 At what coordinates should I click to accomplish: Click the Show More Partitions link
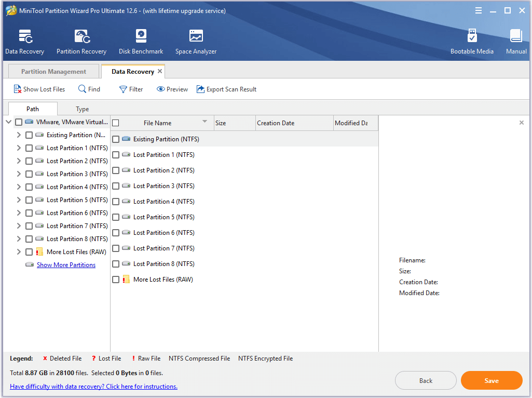click(66, 265)
